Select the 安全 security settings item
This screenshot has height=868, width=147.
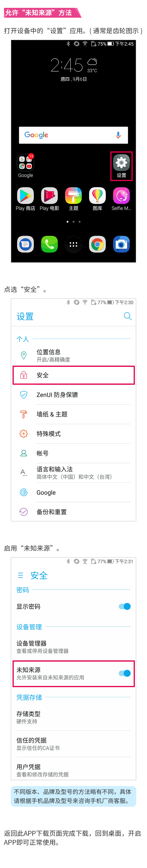pos(74,375)
